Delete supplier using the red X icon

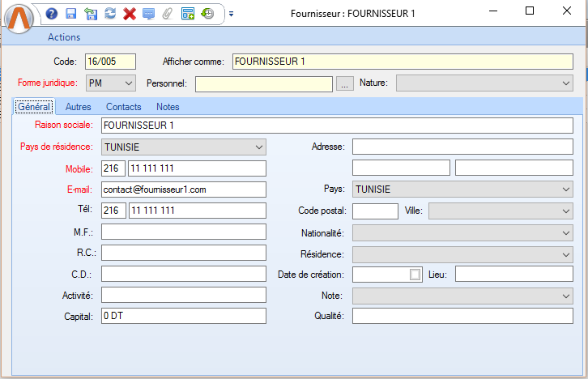pos(129,13)
